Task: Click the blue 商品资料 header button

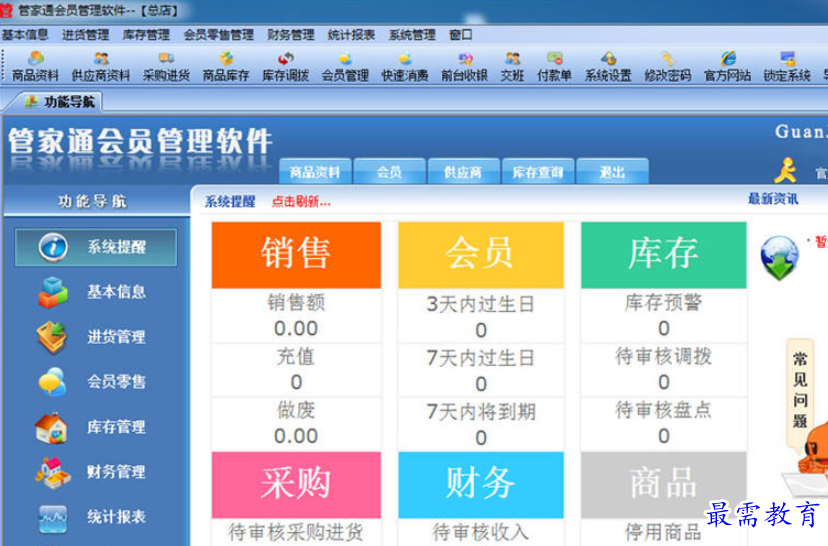Action: [x=315, y=172]
